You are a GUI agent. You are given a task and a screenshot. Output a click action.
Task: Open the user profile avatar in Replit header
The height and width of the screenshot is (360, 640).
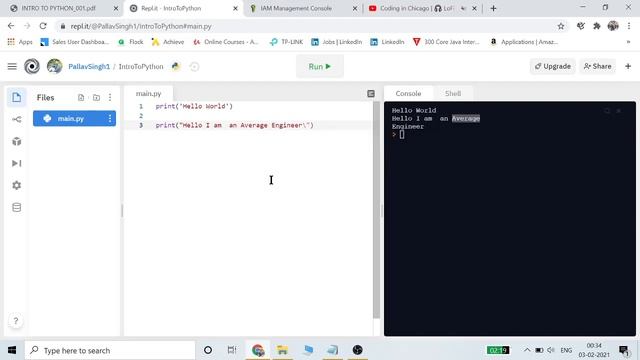point(54,66)
